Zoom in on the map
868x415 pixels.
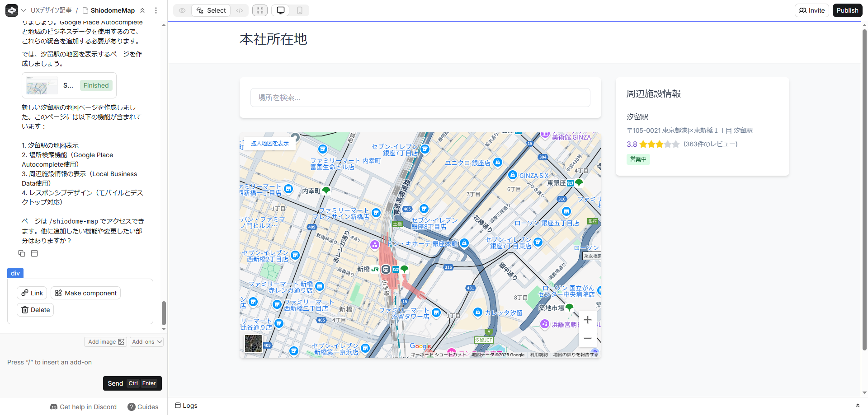tap(587, 320)
